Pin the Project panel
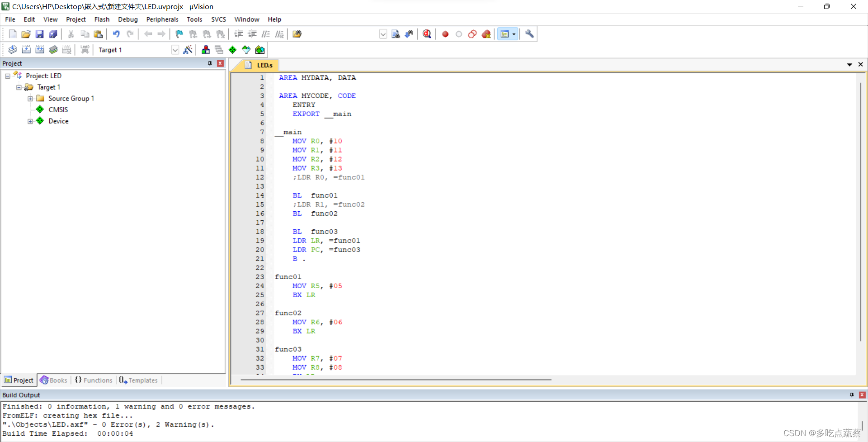Screen dimensions: 868x442 [x=210, y=63]
